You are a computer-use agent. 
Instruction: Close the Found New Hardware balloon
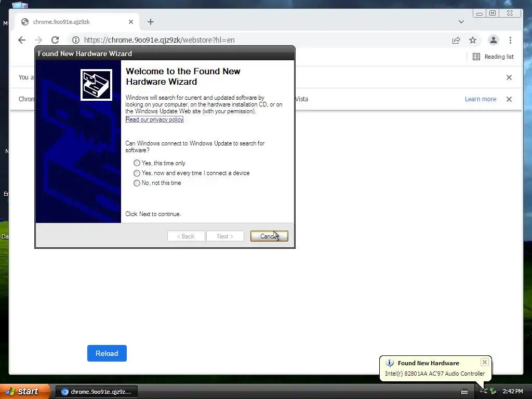pyautogui.click(x=485, y=362)
